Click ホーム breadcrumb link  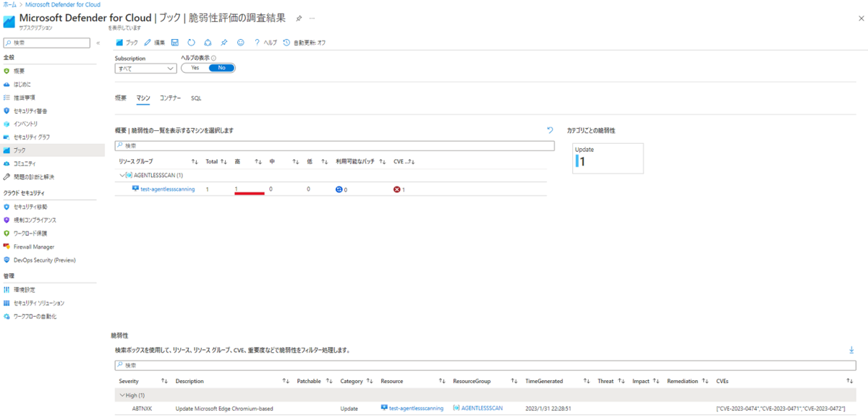pyautogui.click(x=10, y=4)
